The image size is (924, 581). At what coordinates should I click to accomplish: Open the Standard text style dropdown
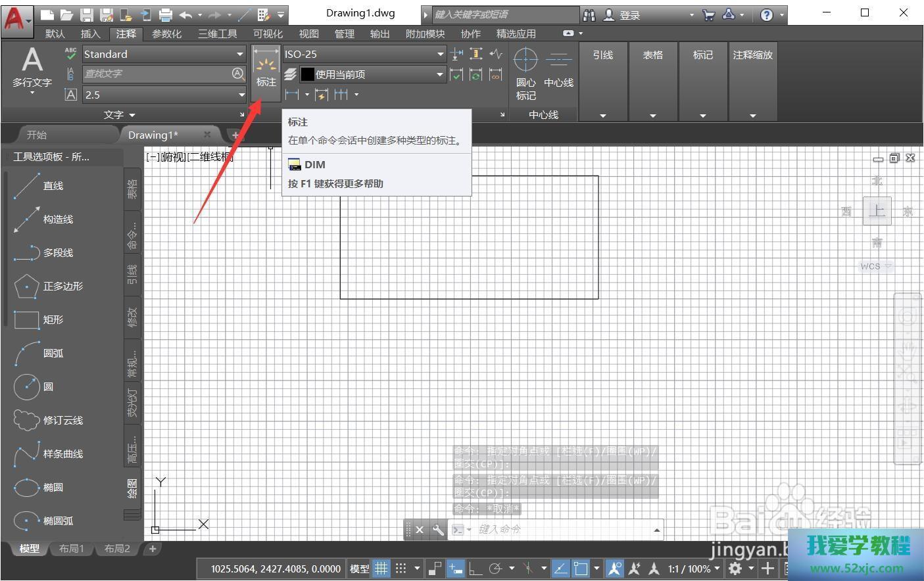point(240,55)
